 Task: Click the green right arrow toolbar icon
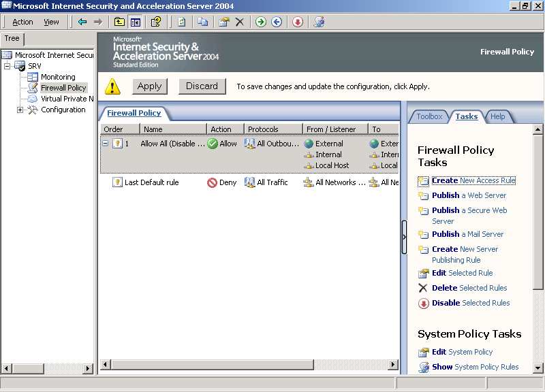tap(261, 22)
